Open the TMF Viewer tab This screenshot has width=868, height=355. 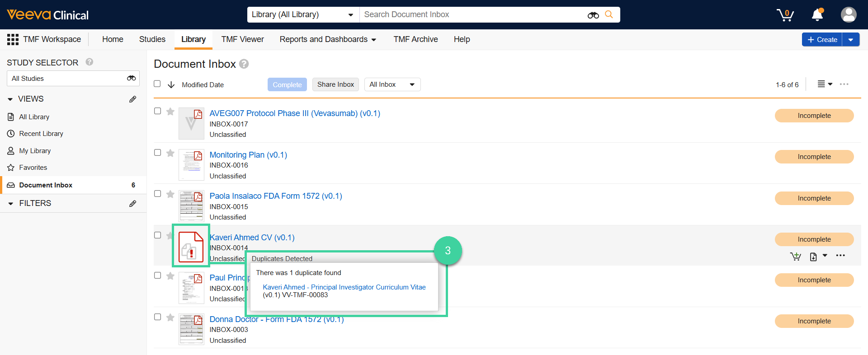tap(242, 39)
